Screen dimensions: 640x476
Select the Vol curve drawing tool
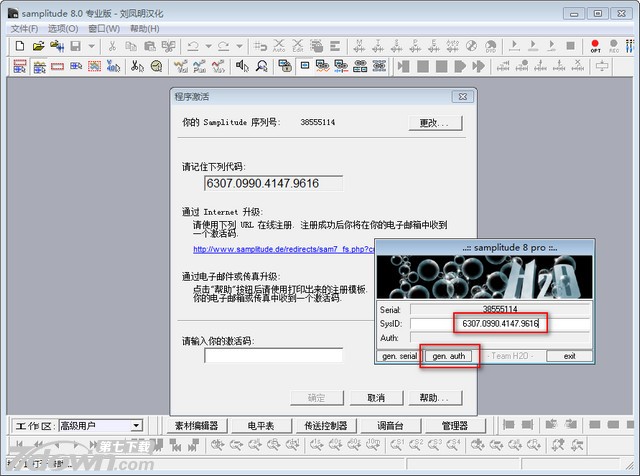click(x=181, y=66)
